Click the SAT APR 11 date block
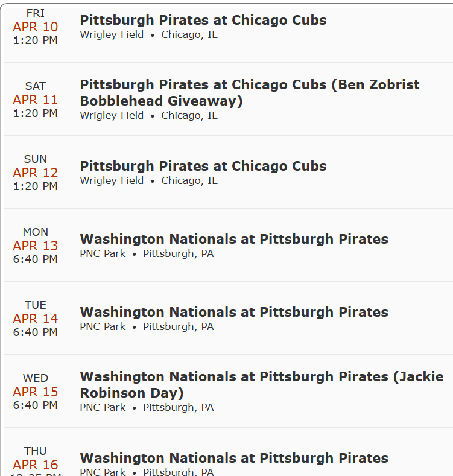Image resolution: width=453 pixels, height=476 pixels. [x=36, y=100]
